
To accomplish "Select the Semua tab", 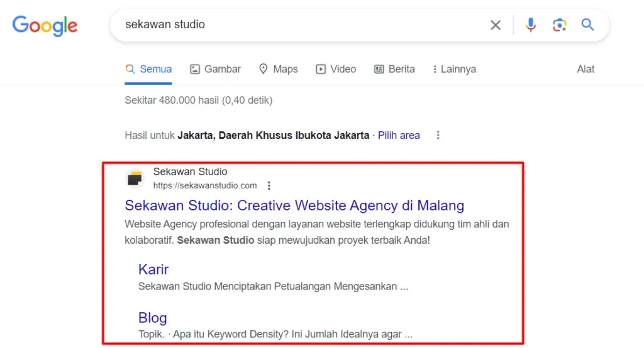I will click(x=148, y=69).
